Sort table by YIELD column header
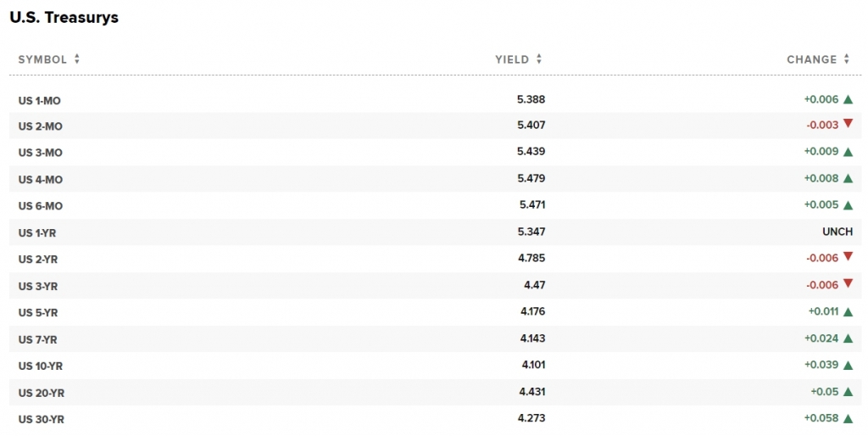 coord(512,59)
